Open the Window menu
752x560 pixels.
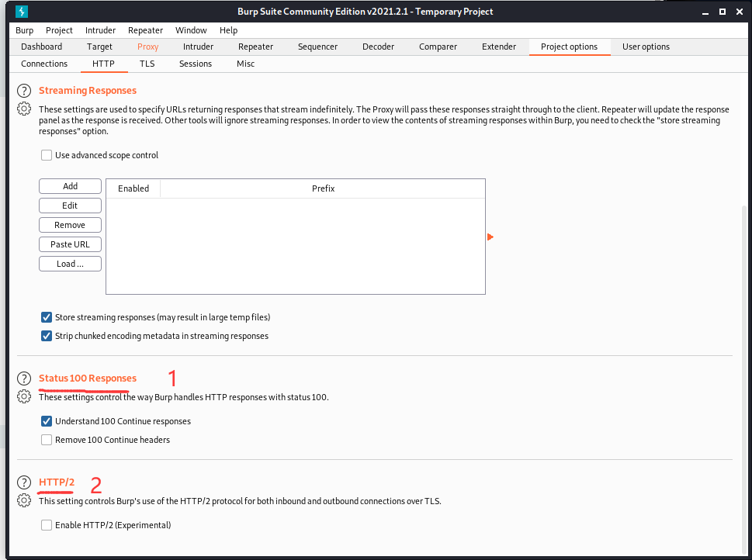coord(191,30)
